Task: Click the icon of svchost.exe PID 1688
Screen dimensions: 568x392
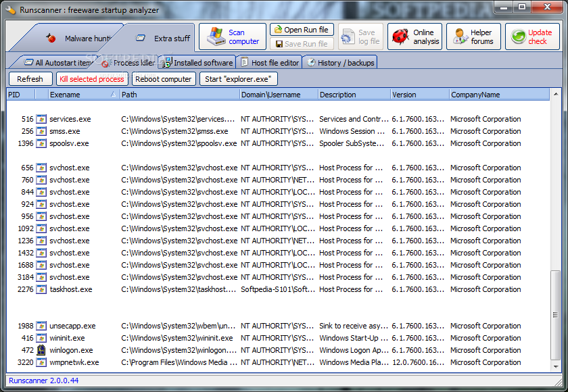Action: click(x=41, y=265)
